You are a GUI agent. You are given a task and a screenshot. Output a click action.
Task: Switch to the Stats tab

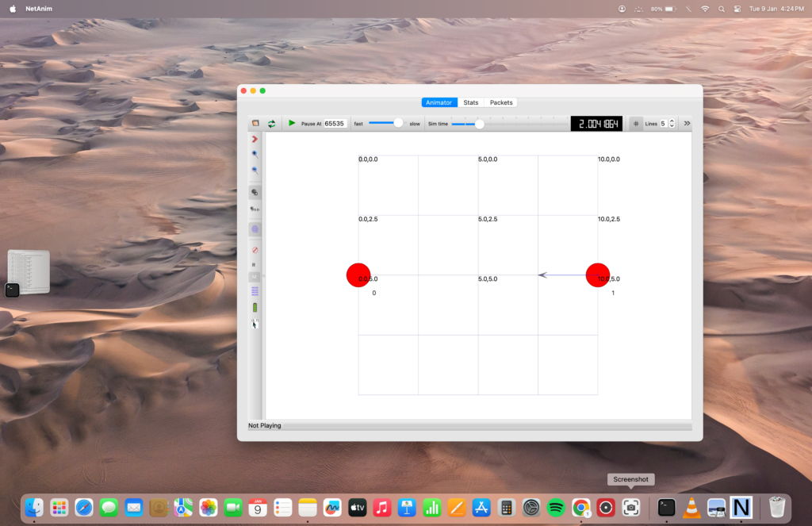coord(471,102)
